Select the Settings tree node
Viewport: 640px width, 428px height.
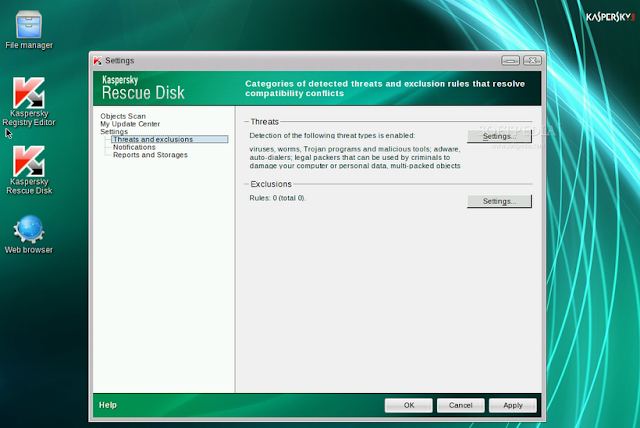coord(114,131)
